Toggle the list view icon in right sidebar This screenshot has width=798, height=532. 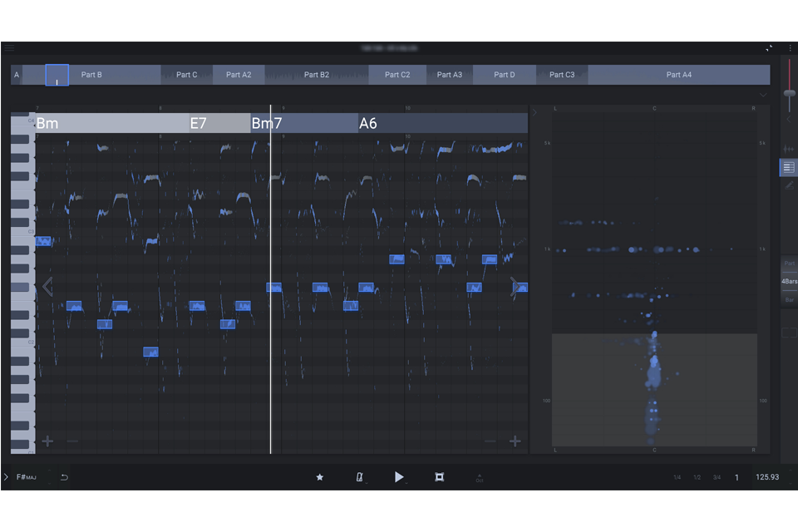click(x=788, y=167)
